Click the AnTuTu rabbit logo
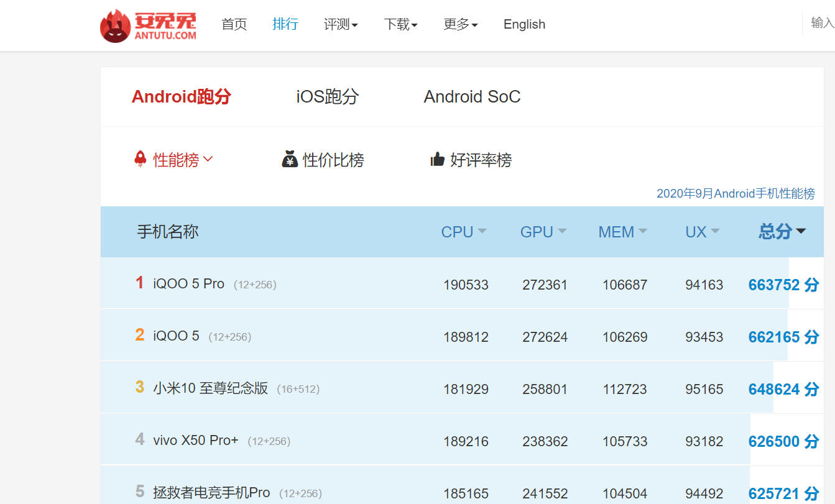835x504 pixels. point(116,25)
